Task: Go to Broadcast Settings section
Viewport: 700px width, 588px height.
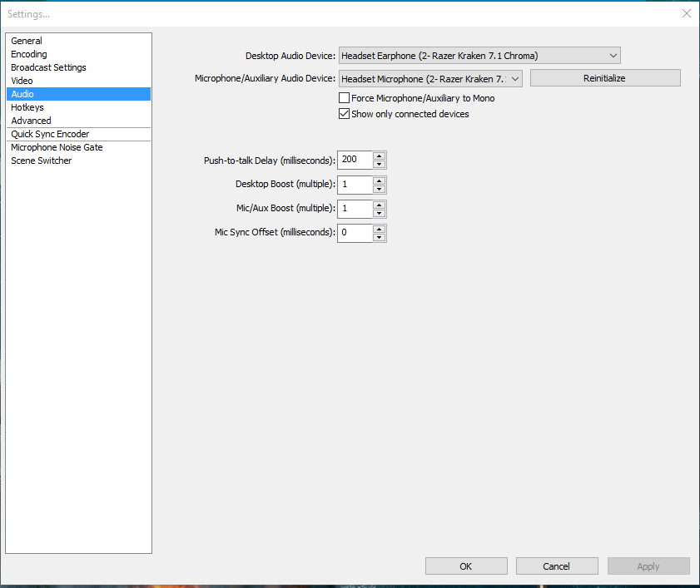Action: [78, 67]
